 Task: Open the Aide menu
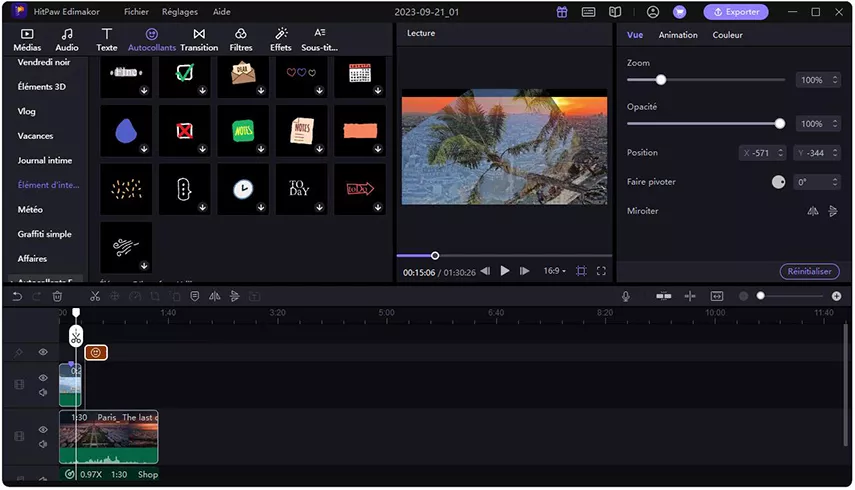point(221,11)
